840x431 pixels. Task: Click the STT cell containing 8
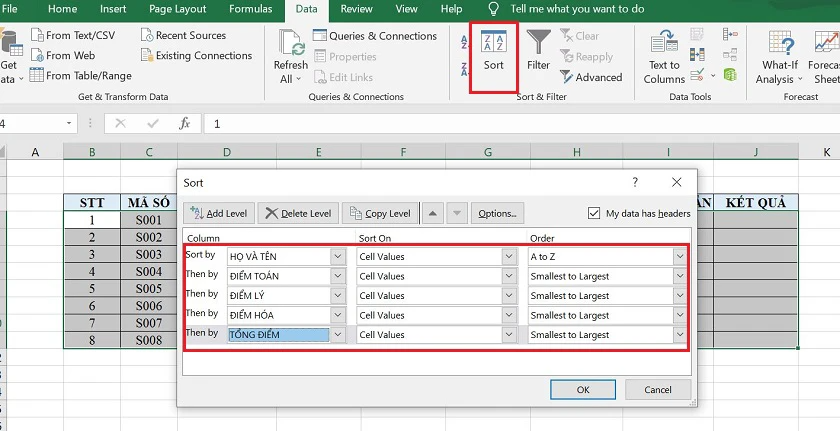point(92,340)
